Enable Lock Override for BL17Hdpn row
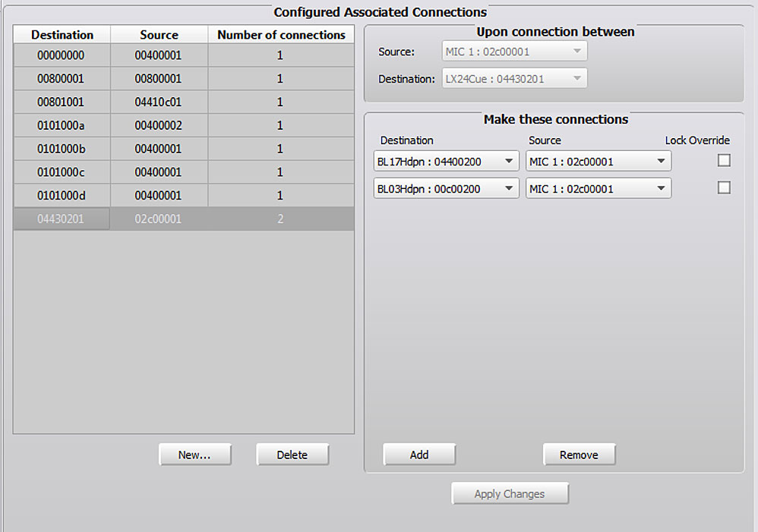Image resolution: width=758 pixels, height=532 pixels. click(x=724, y=160)
